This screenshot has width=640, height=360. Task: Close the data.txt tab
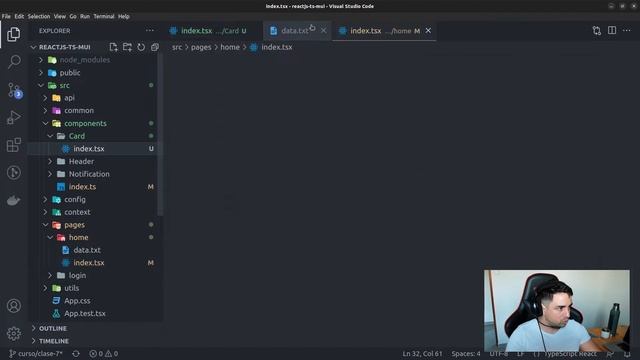(x=323, y=31)
